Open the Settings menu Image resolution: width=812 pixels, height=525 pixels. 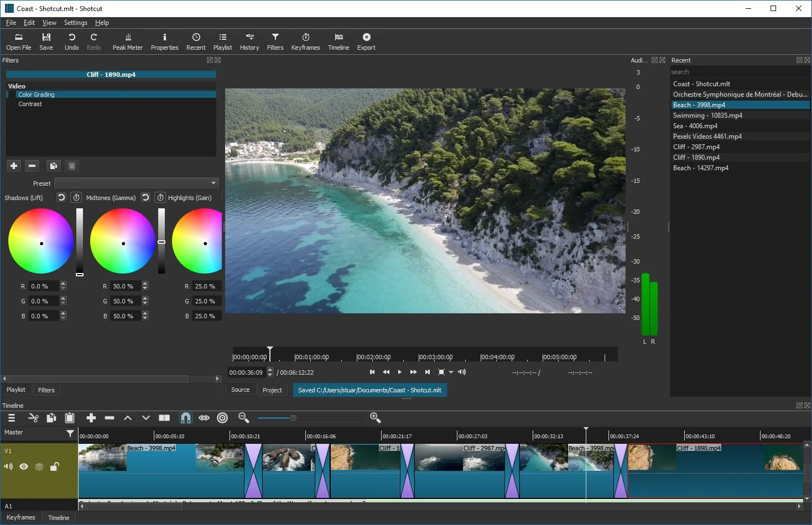75,23
